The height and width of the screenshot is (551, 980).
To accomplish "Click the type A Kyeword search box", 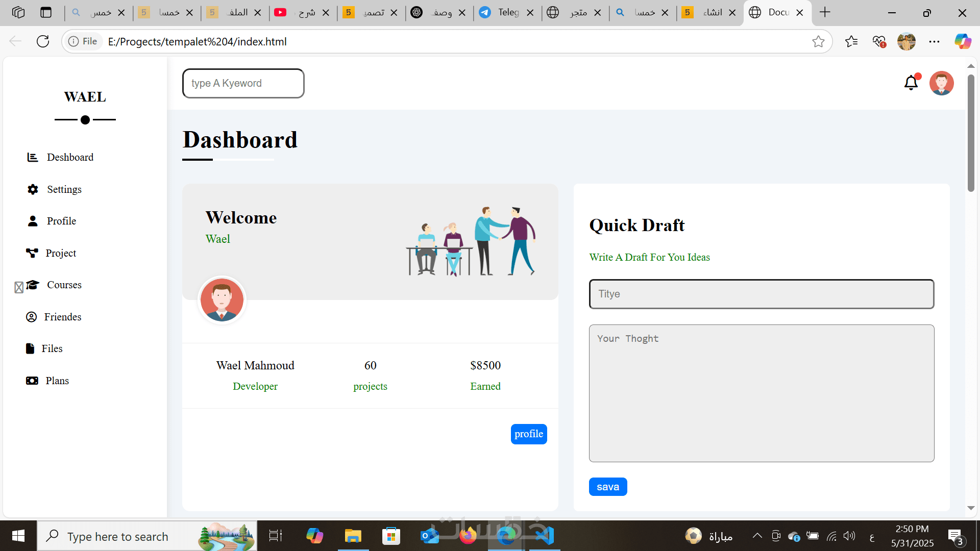I will 243,83.
